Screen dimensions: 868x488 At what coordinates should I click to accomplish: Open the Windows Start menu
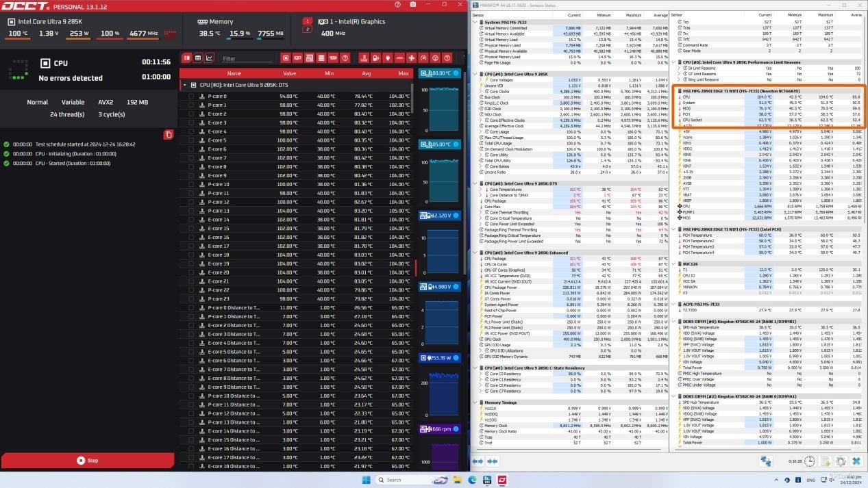click(366, 480)
